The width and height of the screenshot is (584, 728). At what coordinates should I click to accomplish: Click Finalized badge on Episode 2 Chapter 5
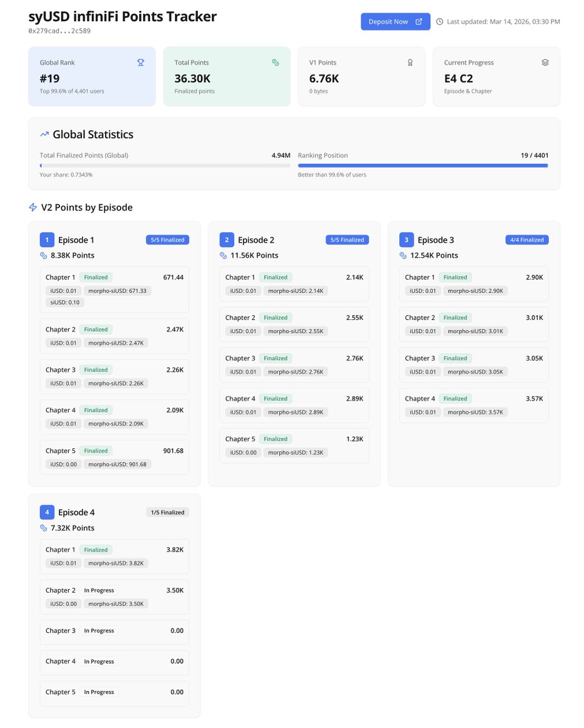(x=276, y=439)
